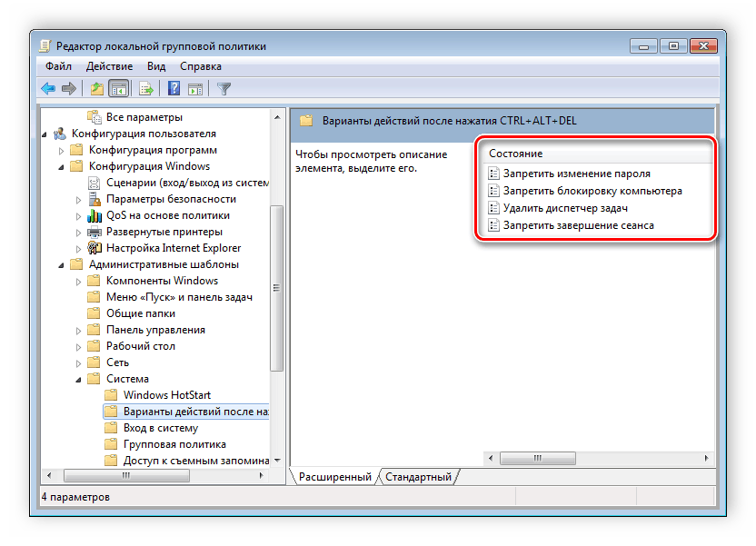Viewport: 756px width, 546px height.
Task: Expand the QoS на основе политики node
Action: click(78, 216)
